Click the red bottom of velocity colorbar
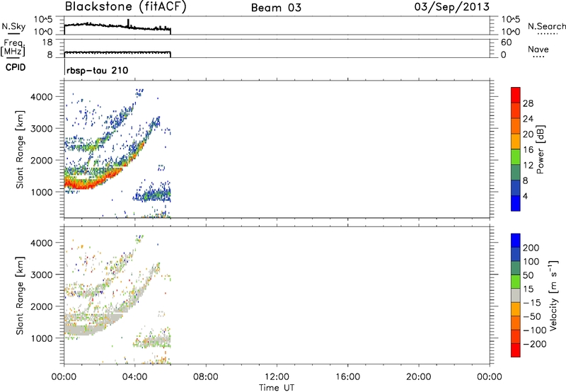This screenshot has width=566, height=392. click(516, 350)
